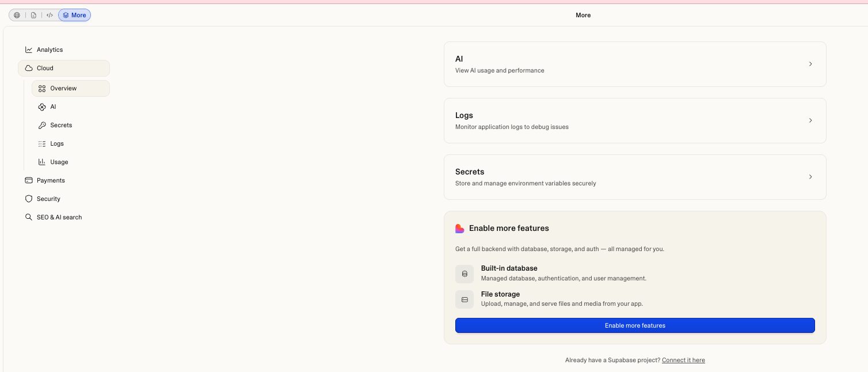The width and height of the screenshot is (868, 372).
Task: Select the More tab pill
Action: (x=74, y=16)
